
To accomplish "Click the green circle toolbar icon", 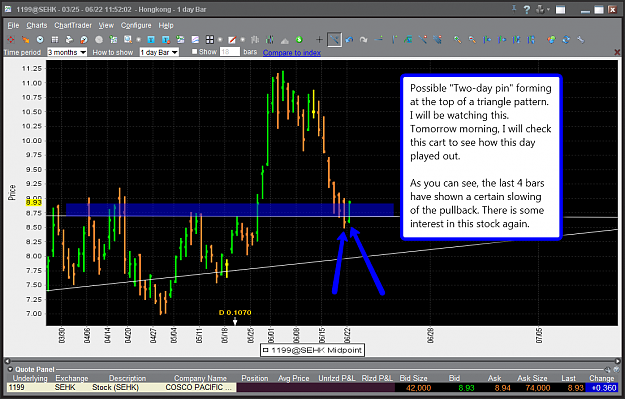I will click(x=299, y=39).
